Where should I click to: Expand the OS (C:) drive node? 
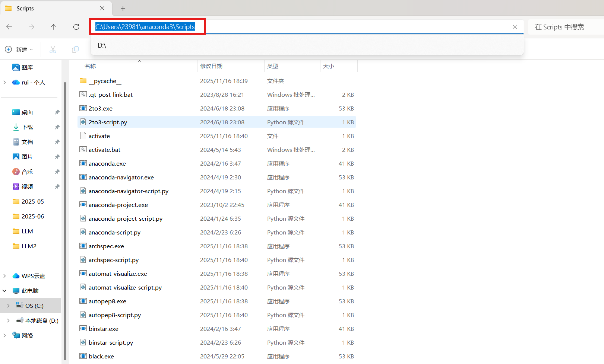tap(8, 306)
